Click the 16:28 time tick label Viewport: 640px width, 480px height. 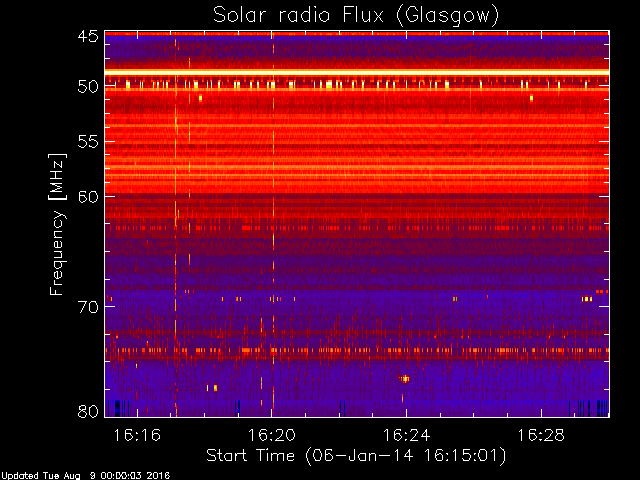(541, 435)
